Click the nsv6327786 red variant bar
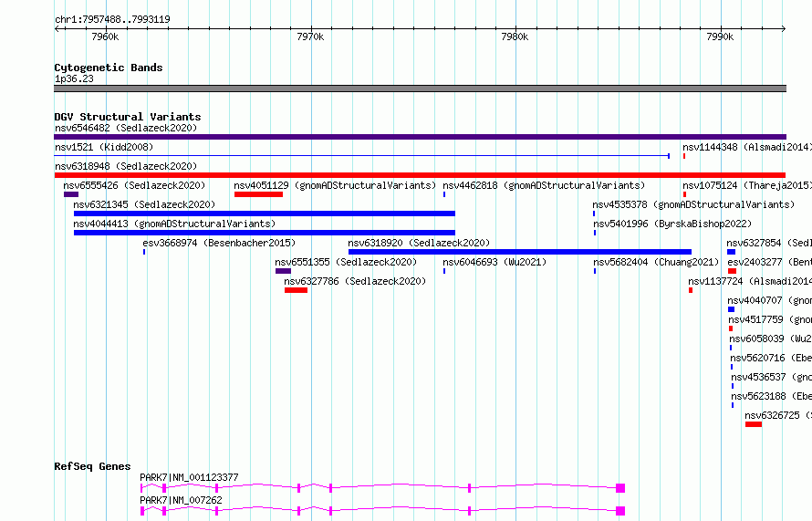The height and width of the screenshot is (521, 812). (296, 290)
